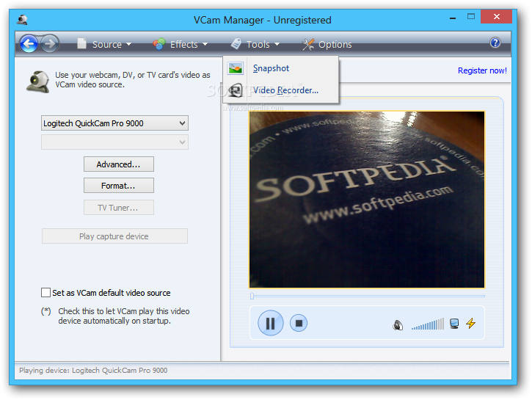Click the Effects menu dropdown arrow
The image size is (532, 400).
205,45
